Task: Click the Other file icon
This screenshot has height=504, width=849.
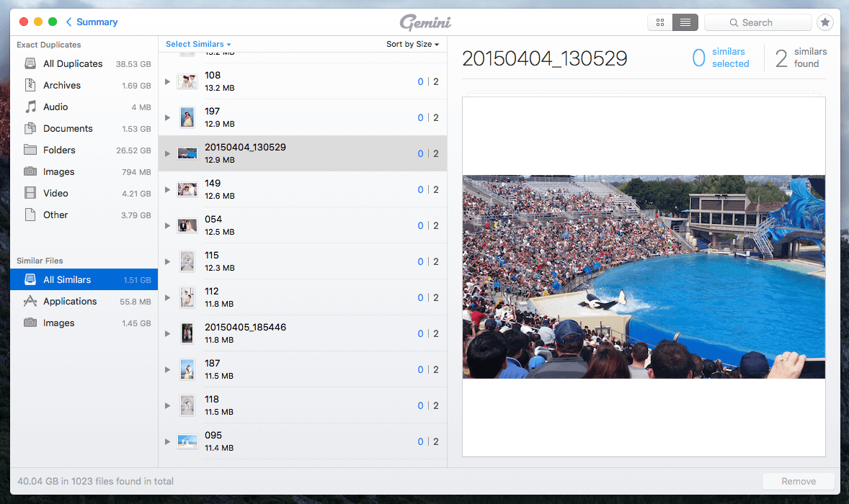Action: point(30,215)
